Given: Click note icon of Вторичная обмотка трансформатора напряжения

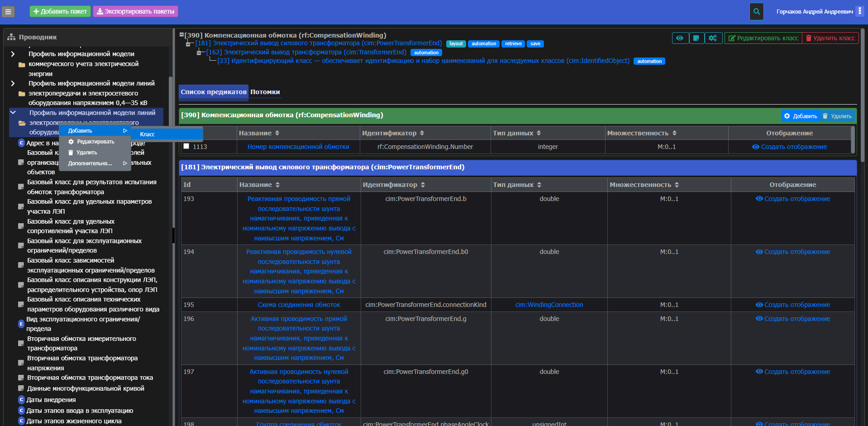Looking at the screenshot, I should 21,363.
